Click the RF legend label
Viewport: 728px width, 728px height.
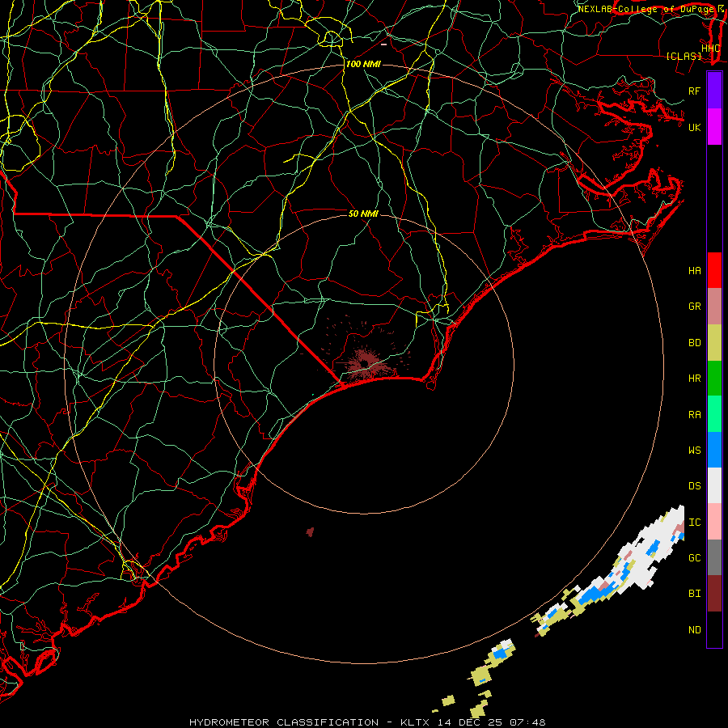click(694, 91)
